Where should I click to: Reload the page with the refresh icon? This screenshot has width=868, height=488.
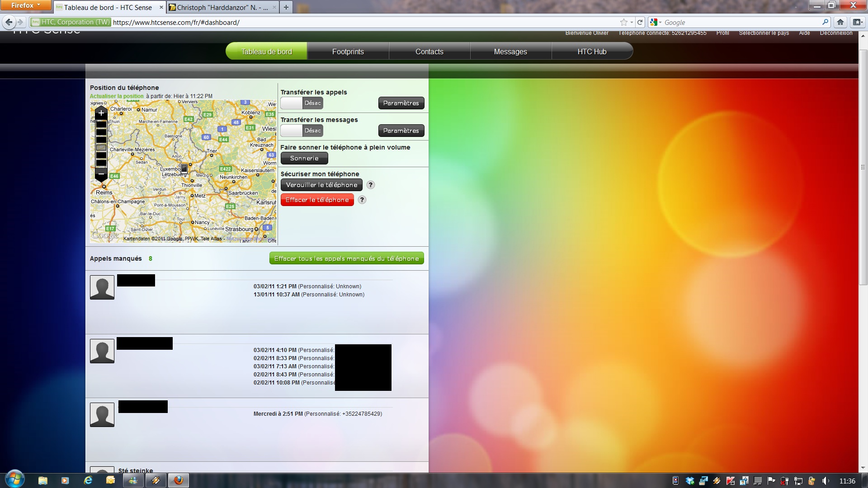[640, 22]
